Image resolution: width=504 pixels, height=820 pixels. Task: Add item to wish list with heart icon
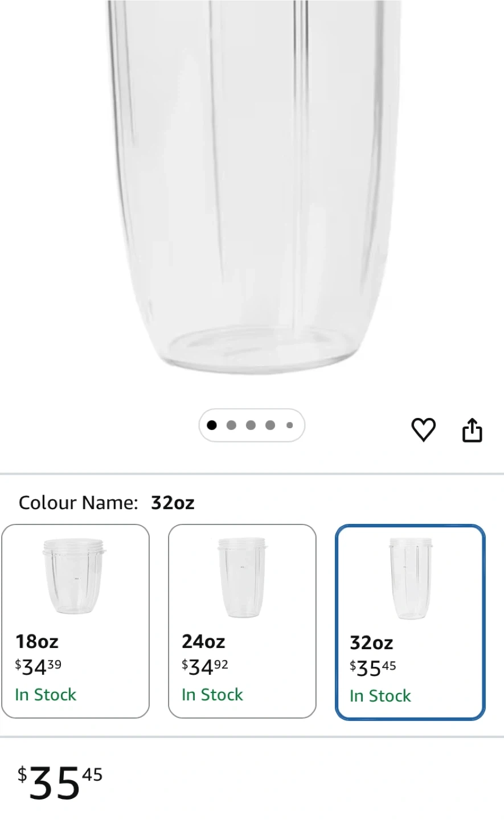coord(423,429)
